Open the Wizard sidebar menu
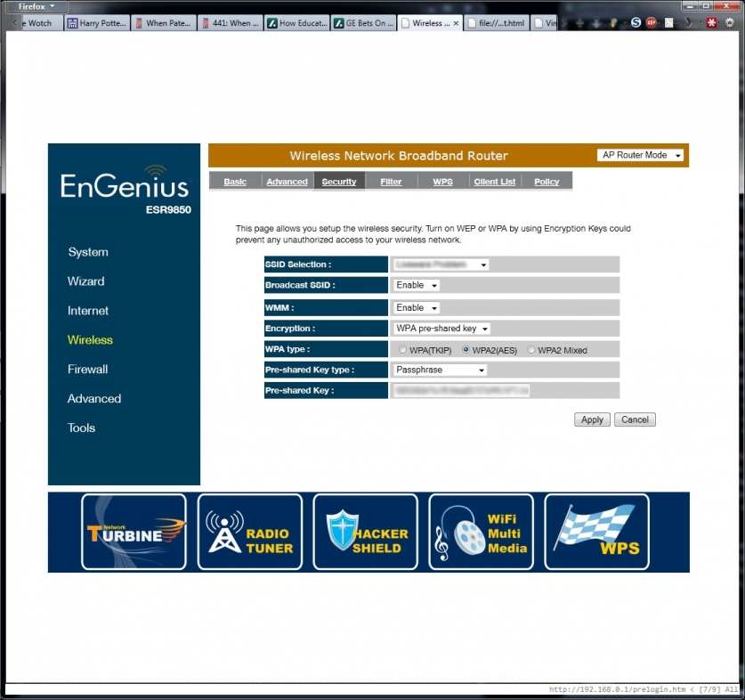This screenshot has height=700, width=745. coord(86,281)
